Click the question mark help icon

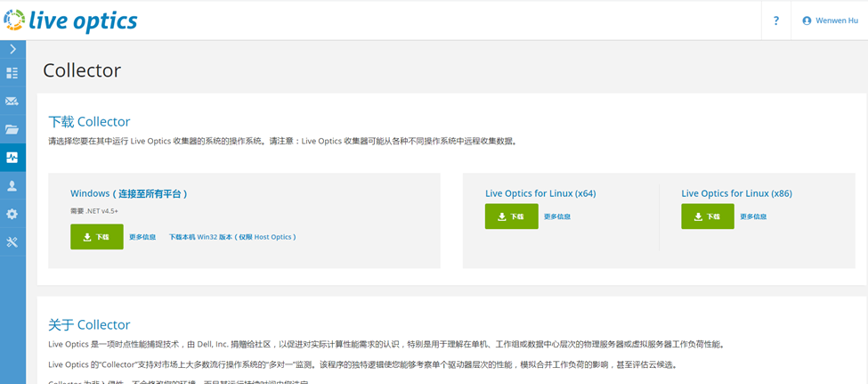click(776, 20)
